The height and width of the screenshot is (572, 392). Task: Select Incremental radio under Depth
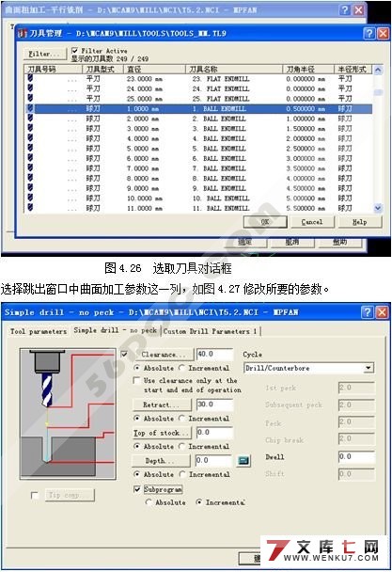[182, 474]
